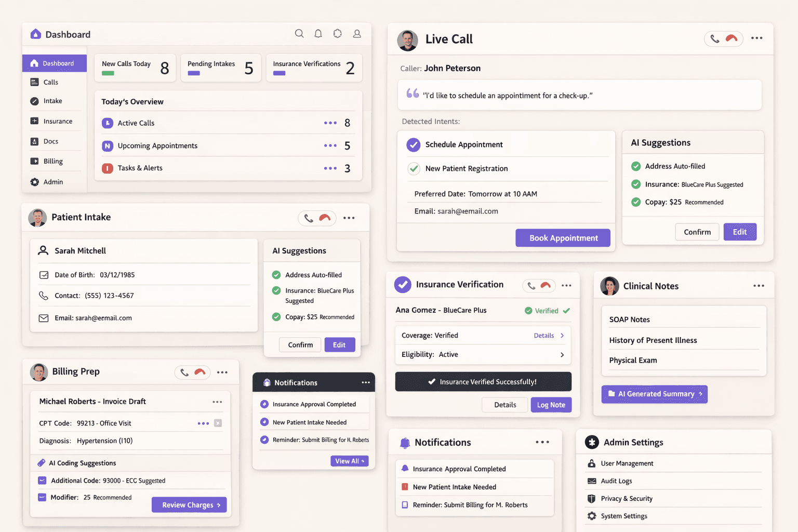Click Confirm in Live Call AI Suggestions

(697, 232)
